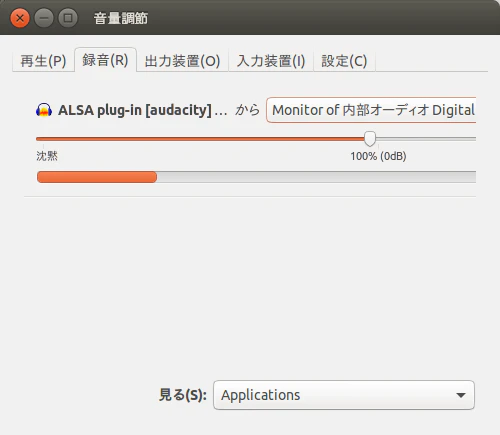500x435 pixels.
Task: Go to the 入力装置(I) tab
Action: [271, 61]
